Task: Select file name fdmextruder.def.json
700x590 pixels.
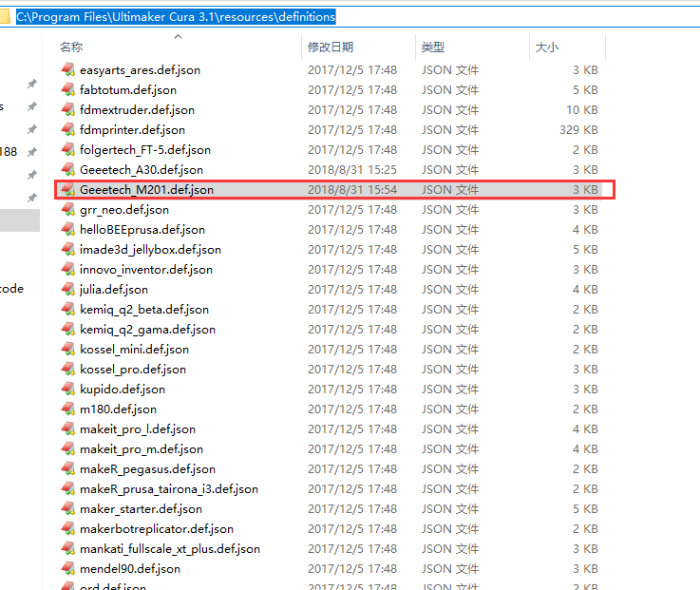Action: (137, 110)
